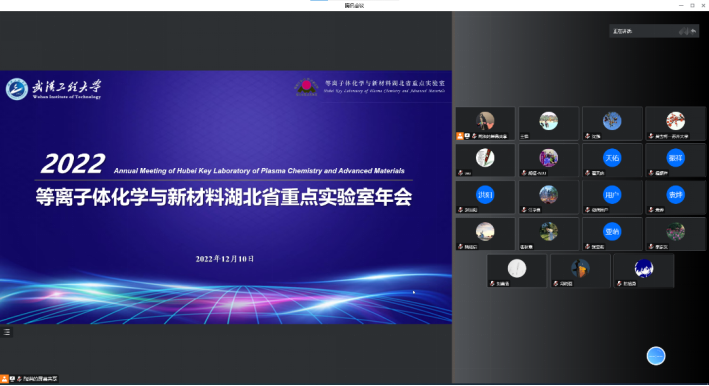Select the tile with white exclamation-style avatar in bottom row

tap(517, 271)
